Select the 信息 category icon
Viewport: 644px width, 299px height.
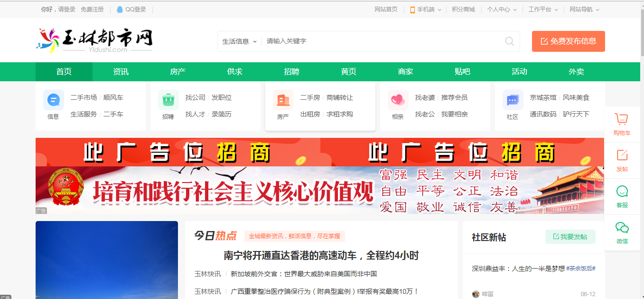[x=53, y=100]
